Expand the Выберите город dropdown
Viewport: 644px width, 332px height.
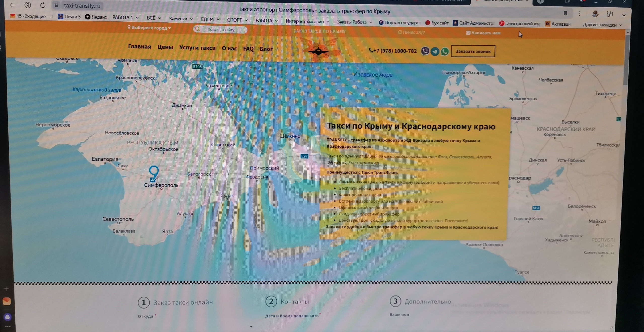point(149,28)
